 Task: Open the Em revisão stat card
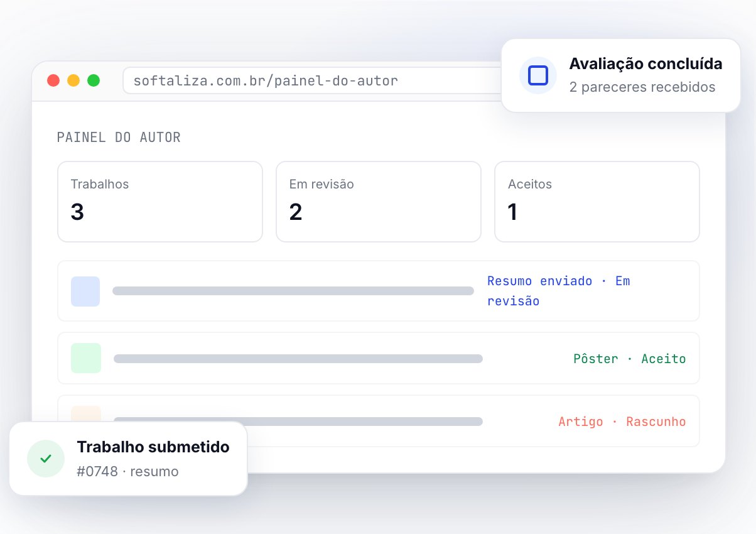point(379,202)
